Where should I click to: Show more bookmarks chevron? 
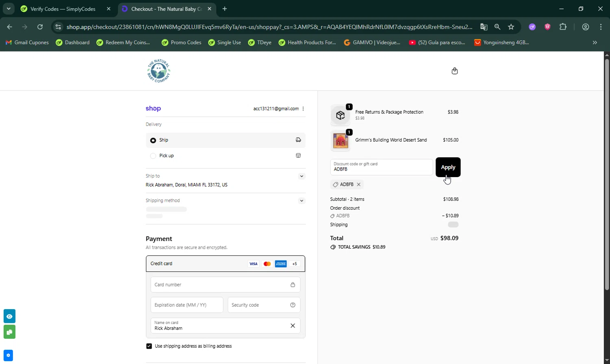pyautogui.click(x=595, y=42)
